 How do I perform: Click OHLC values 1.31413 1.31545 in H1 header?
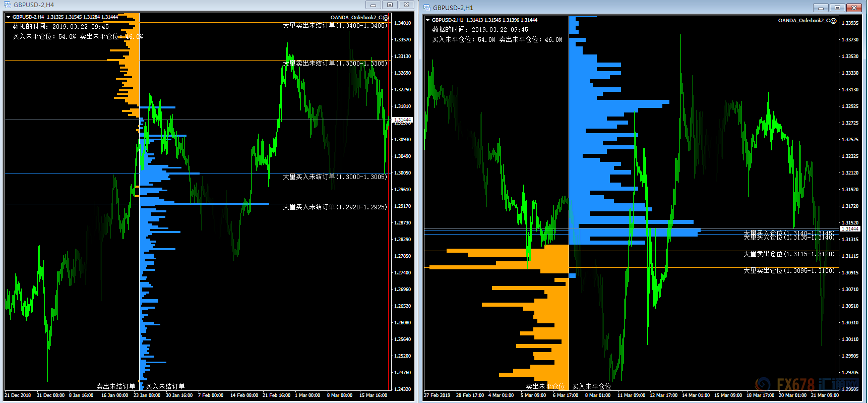pyautogui.click(x=484, y=20)
